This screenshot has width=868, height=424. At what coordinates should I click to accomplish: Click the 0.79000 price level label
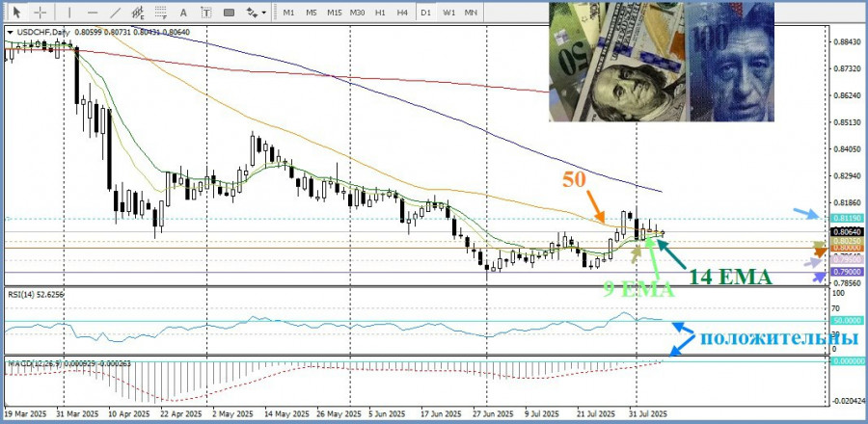pyautogui.click(x=848, y=272)
